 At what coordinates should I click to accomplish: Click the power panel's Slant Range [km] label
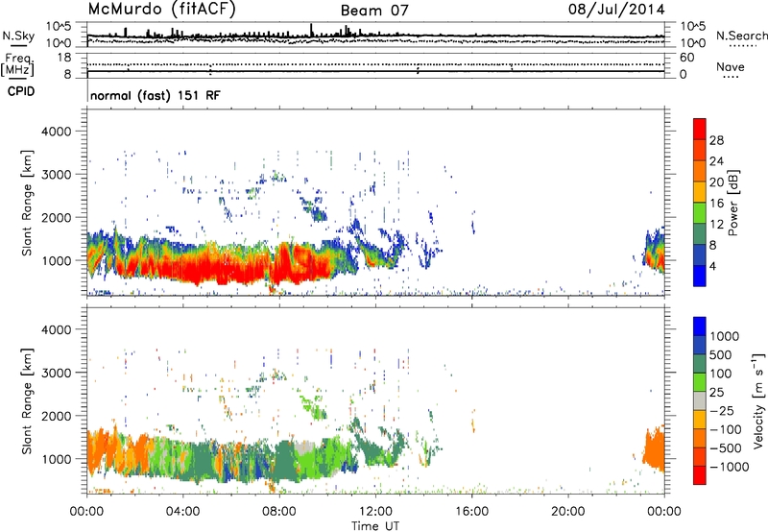tap(28, 203)
